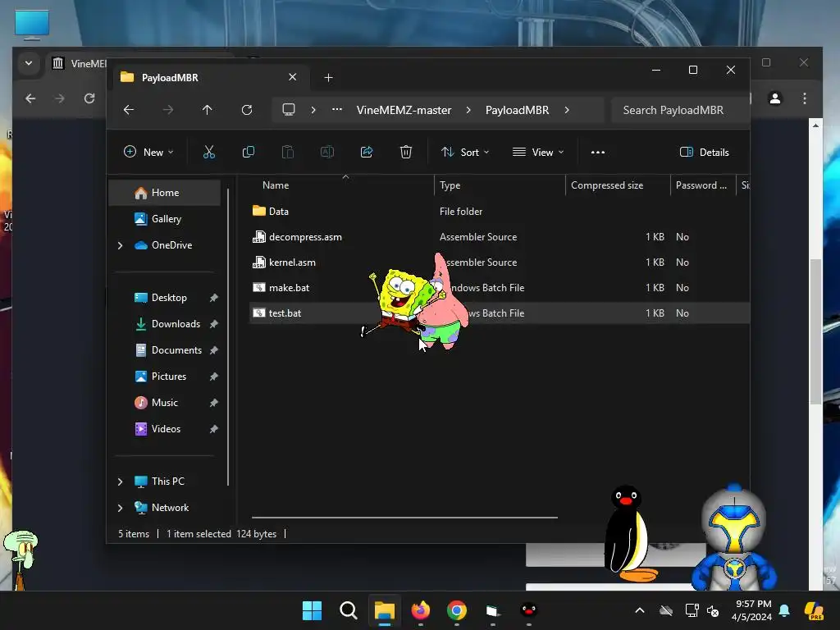The width and height of the screenshot is (840, 630).
Task: Open browser profile account icon
Action: pos(775,98)
